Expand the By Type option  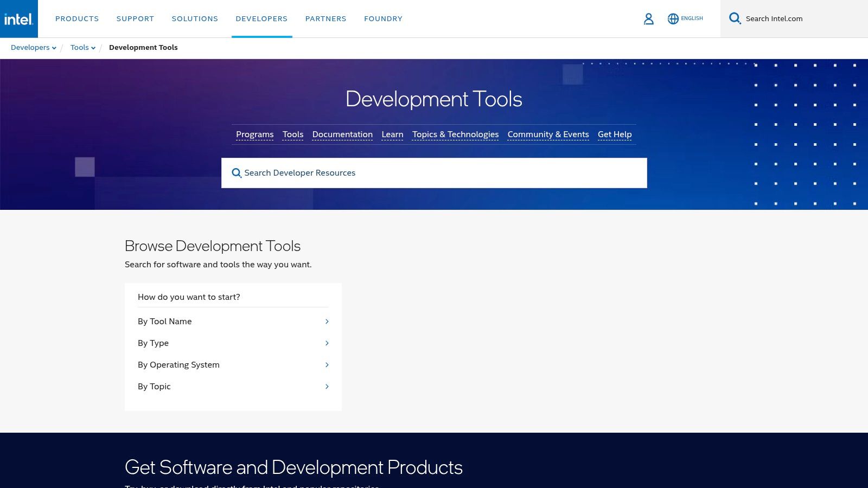[x=233, y=343]
